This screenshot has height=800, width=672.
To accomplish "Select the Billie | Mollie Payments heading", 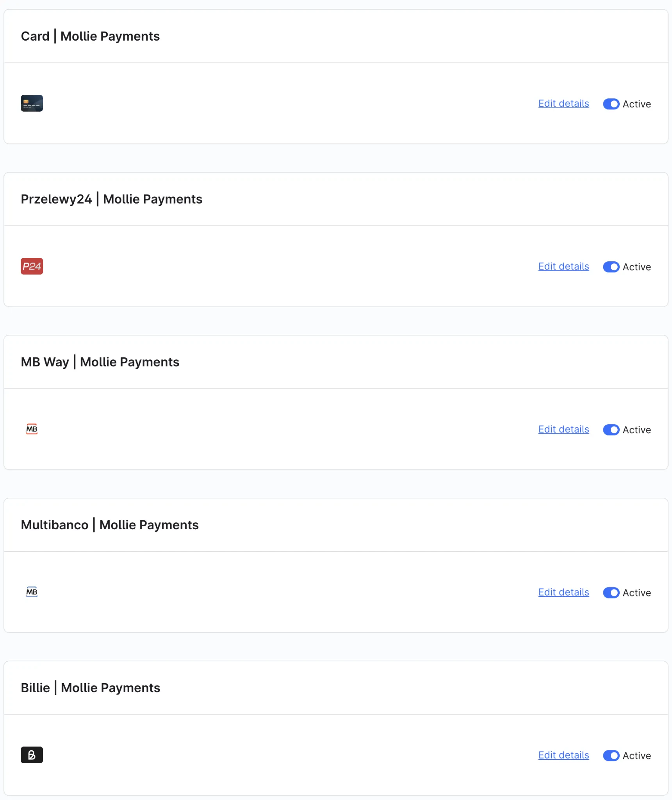I will point(91,688).
